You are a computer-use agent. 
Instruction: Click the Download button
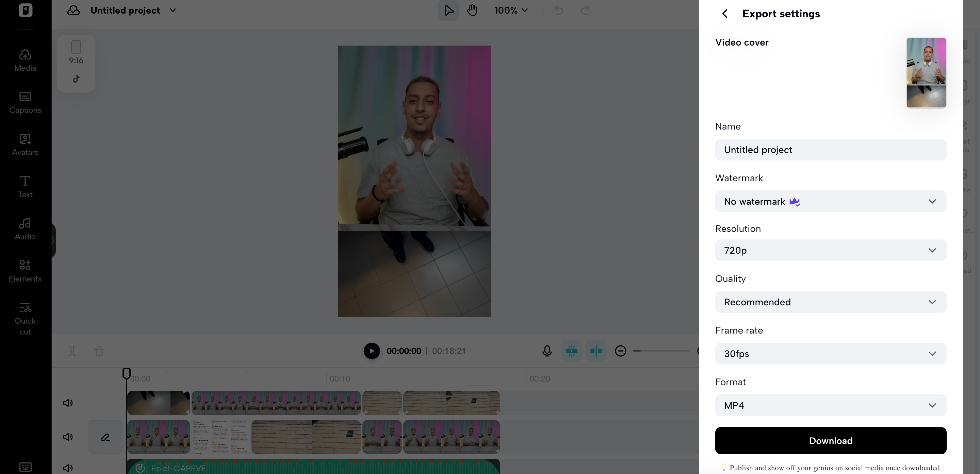pyautogui.click(x=831, y=441)
